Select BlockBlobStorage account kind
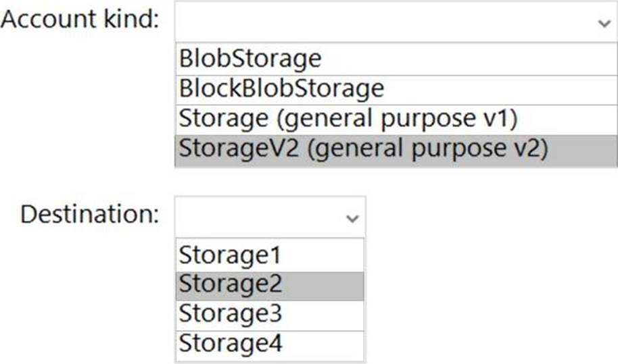 click(x=281, y=89)
